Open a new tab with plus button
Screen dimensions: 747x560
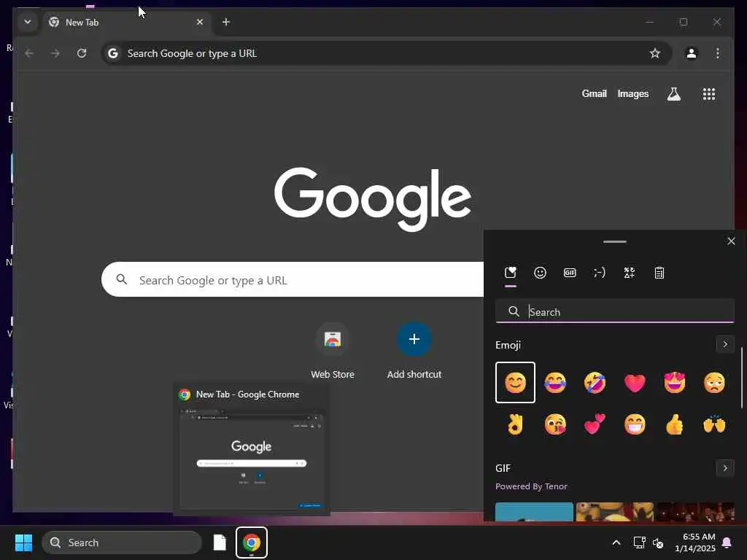pos(226,22)
